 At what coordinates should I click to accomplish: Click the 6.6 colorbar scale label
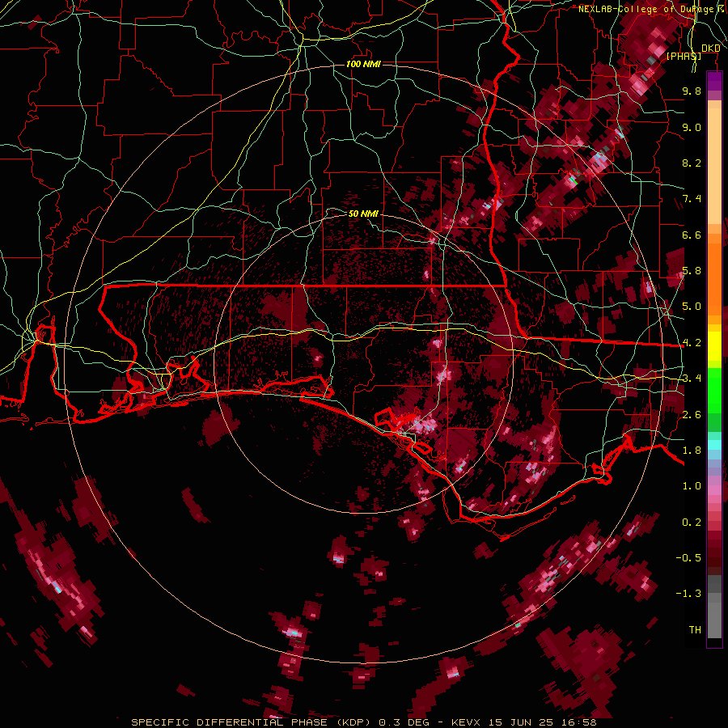tap(692, 235)
